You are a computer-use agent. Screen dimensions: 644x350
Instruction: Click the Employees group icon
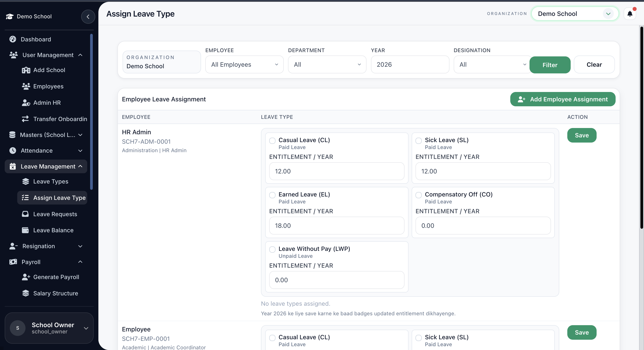26,86
